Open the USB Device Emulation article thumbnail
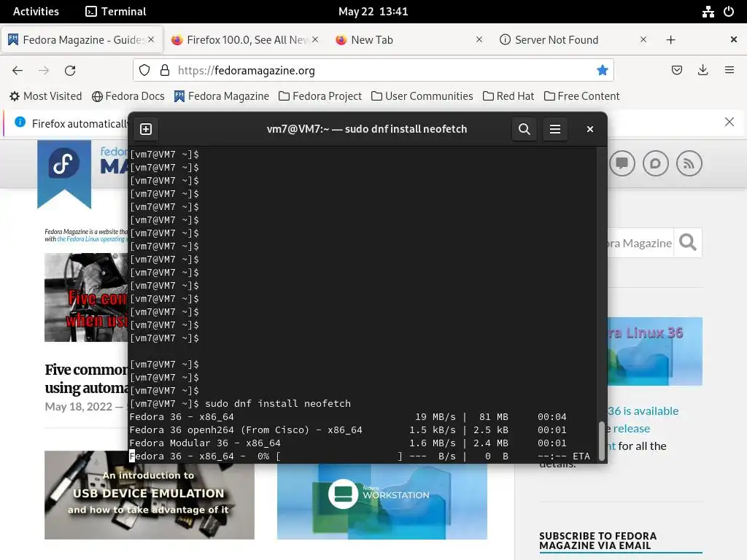Screen dimensions: 747x560 pos(149,495)
